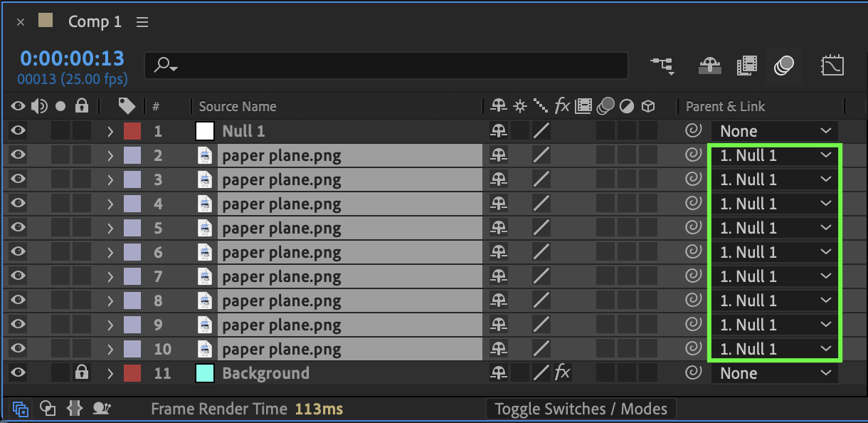The width and height of the screenshot is (868, 423).
Task: Open the Comp 1 panel menu
Action: [142, 22]
